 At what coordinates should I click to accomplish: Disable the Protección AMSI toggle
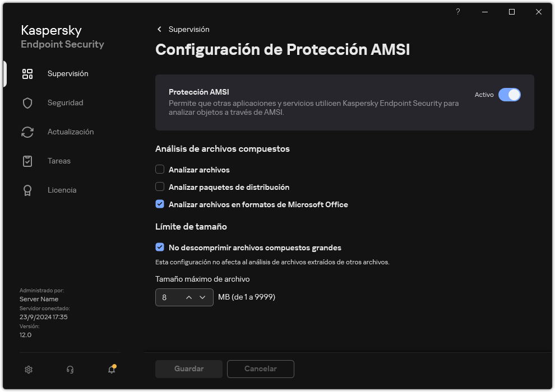510,95
